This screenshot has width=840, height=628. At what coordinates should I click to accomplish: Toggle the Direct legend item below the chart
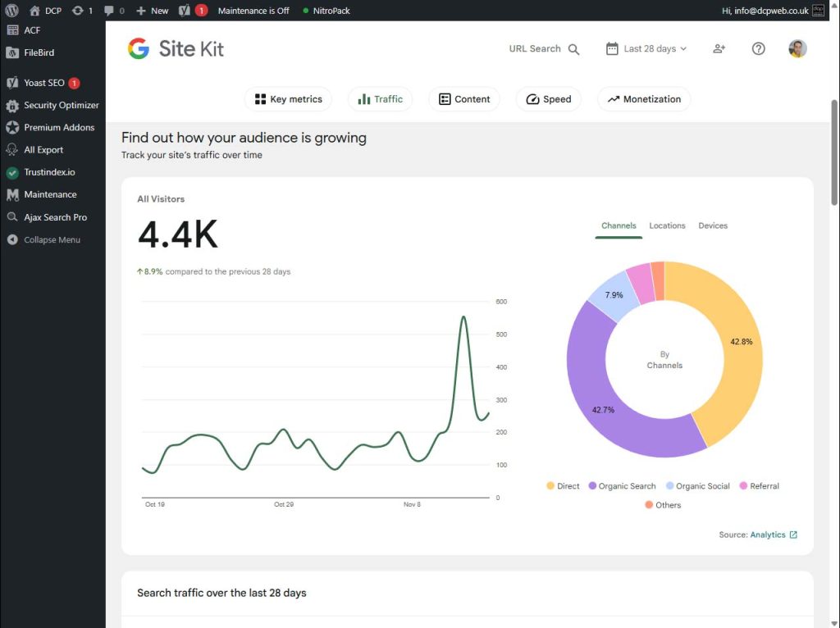(563, 485)
